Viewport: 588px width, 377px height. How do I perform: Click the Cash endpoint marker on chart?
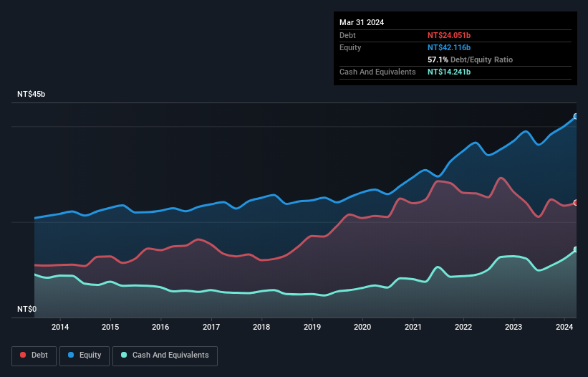tap(576, 249)
